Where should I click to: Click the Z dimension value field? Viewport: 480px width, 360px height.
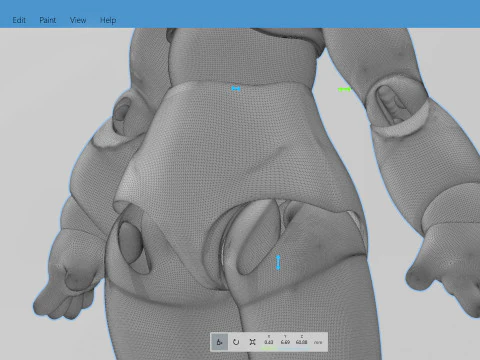point(301,342)
